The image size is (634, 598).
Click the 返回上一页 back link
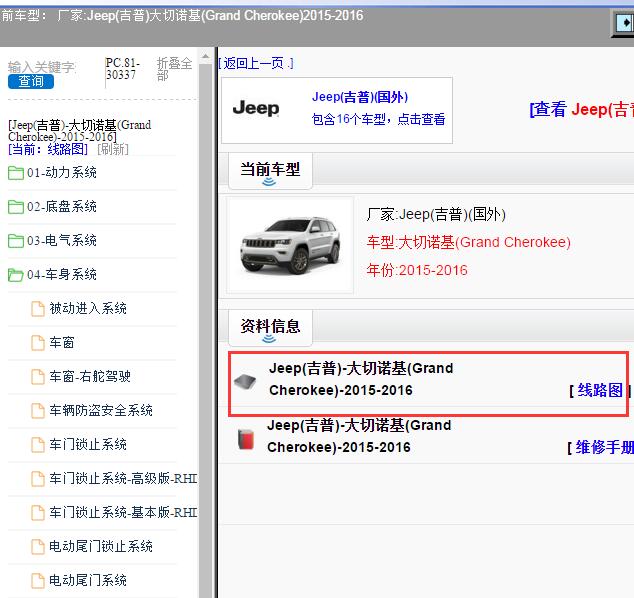point(256,63)
